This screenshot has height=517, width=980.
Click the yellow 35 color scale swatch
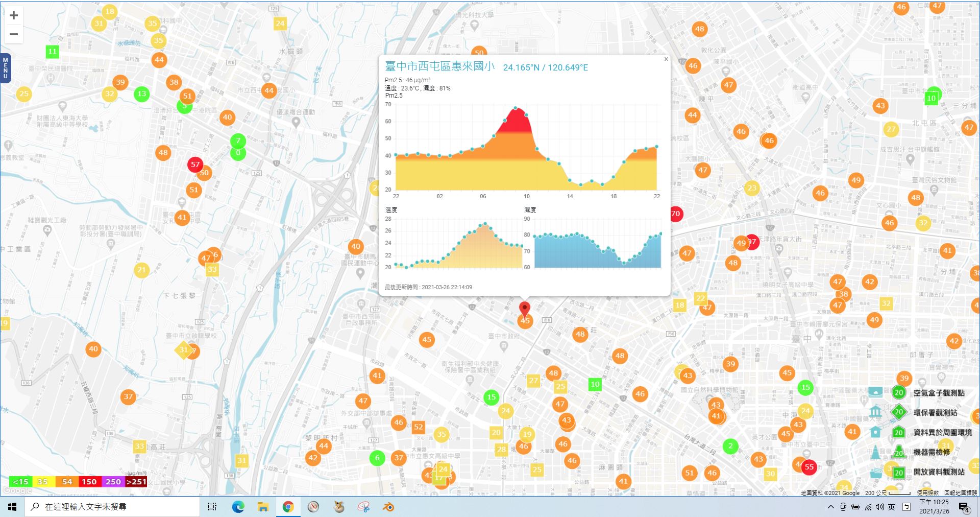44,482
